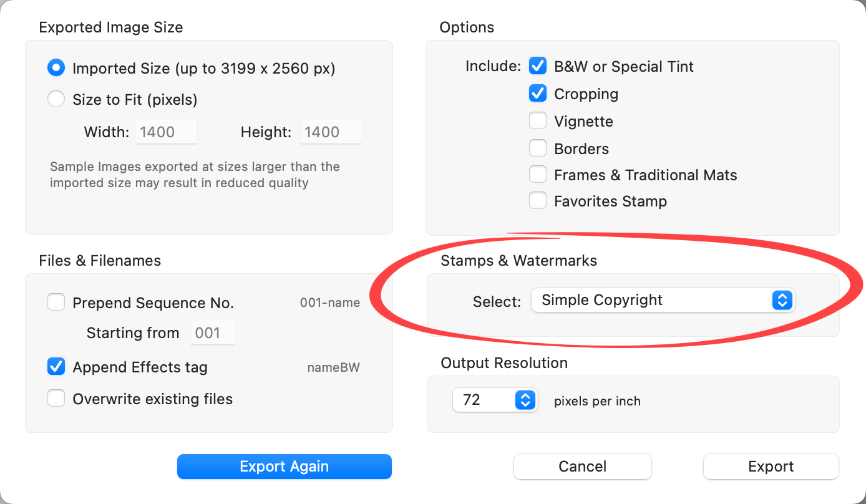Click the Starting from number field
This screenshot has width=866, height=504.
tap(212, 332)
